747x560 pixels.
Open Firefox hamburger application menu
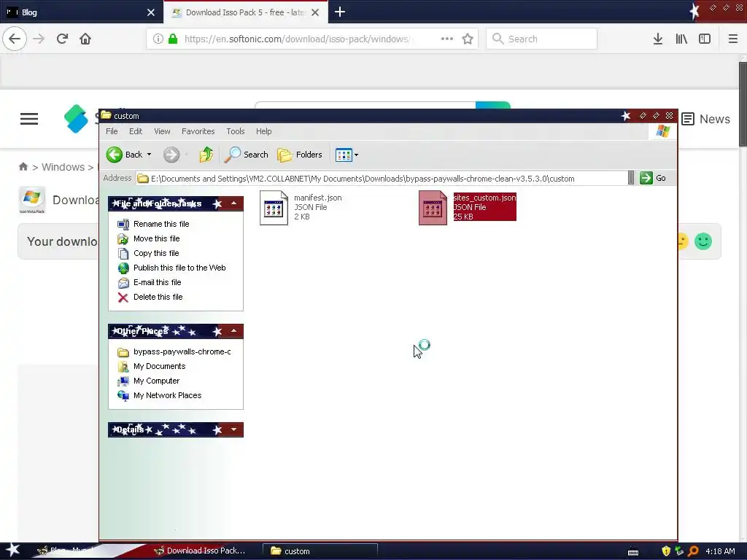732,39
